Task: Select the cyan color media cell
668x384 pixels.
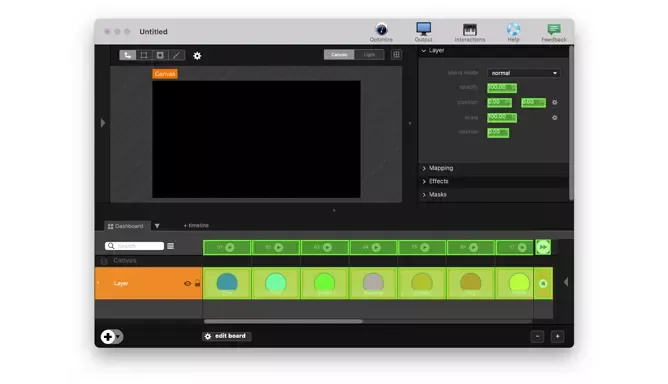Action: (276, 283)
